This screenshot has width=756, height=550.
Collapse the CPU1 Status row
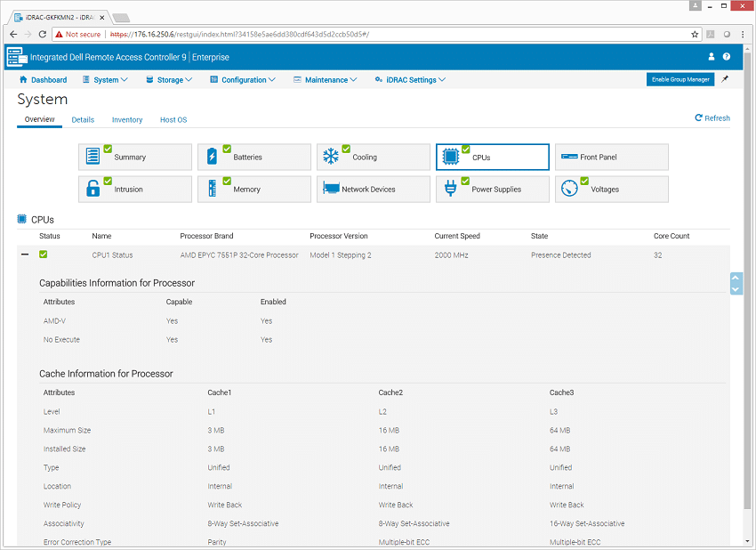(25, 255)
